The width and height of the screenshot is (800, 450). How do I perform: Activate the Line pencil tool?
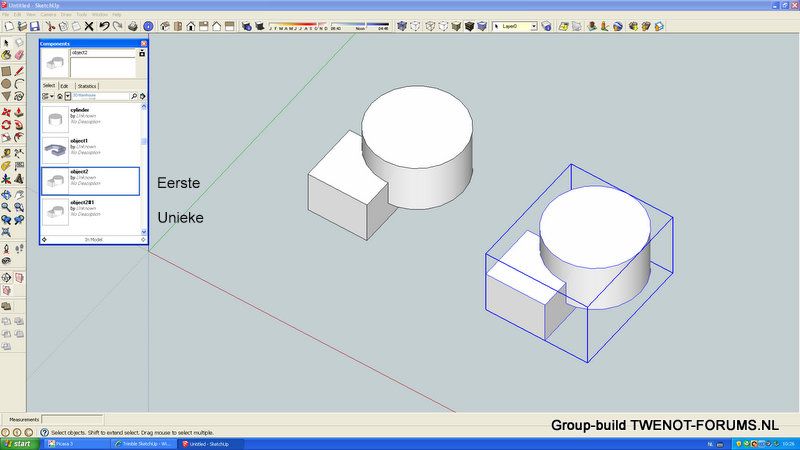(x=19, y=71)
